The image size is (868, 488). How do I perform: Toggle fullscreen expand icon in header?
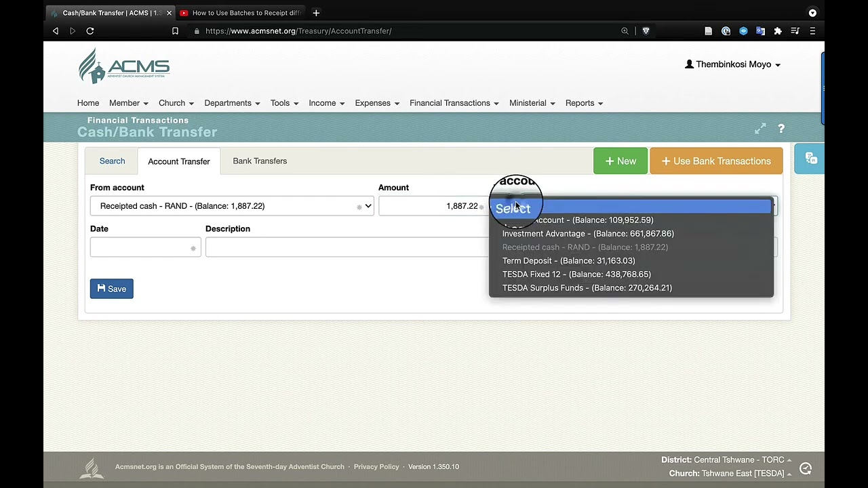pos(760,129)
